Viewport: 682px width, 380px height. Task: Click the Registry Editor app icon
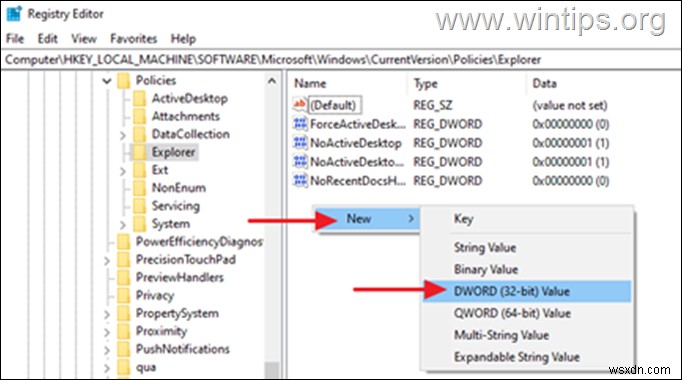pyautogui.click(x=13, y=13)
